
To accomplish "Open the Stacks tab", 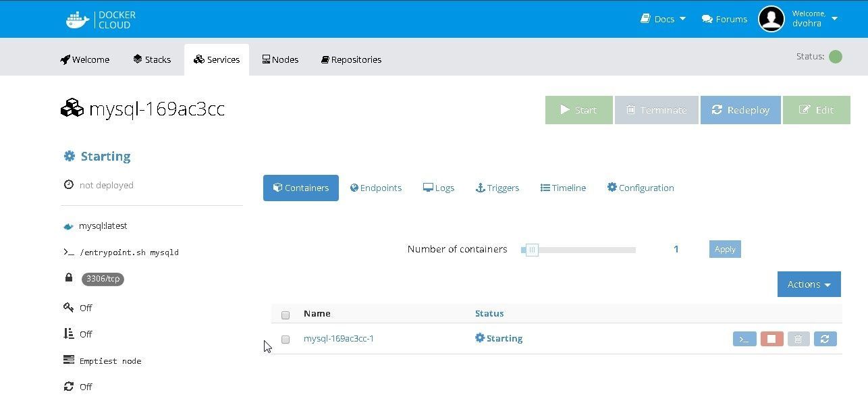I will click(x=152, y=59).
